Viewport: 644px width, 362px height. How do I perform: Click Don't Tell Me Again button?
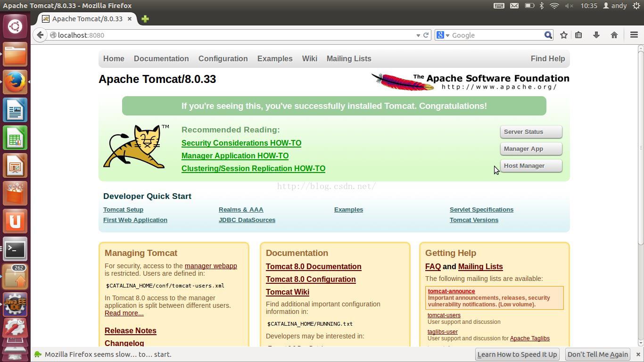[x=598, y=354]
